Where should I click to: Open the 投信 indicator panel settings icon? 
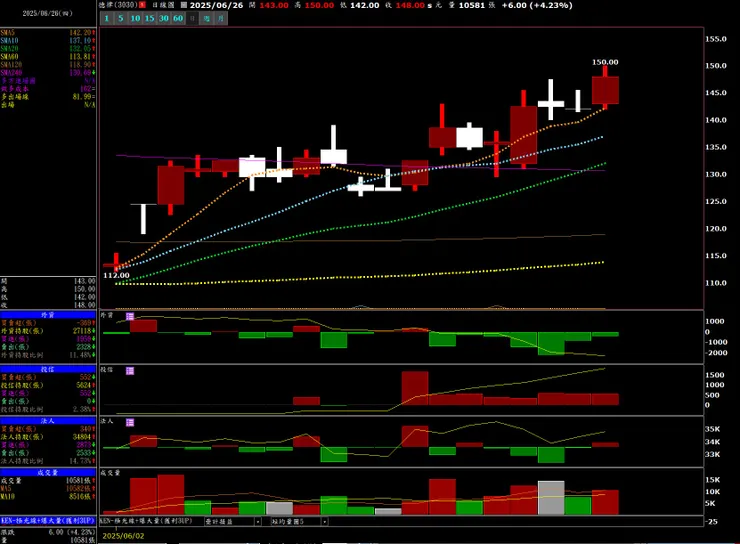[x=130, y=371]
